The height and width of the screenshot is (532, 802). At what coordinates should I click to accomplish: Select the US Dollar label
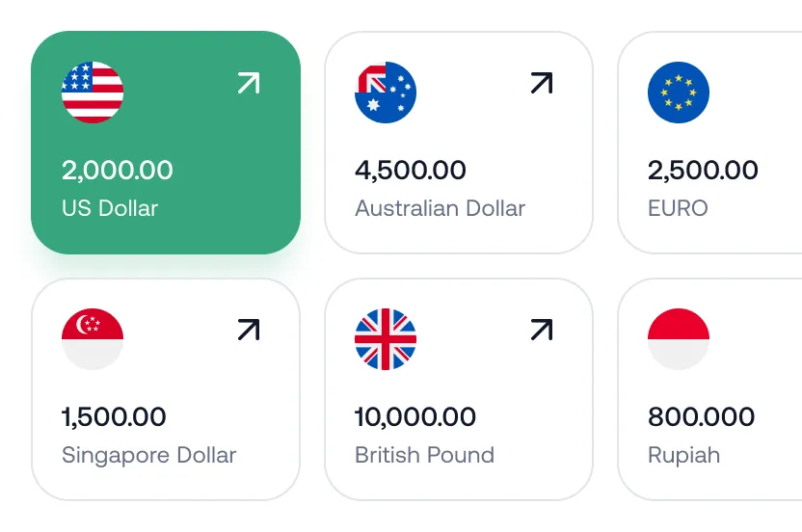coord(110,208)
